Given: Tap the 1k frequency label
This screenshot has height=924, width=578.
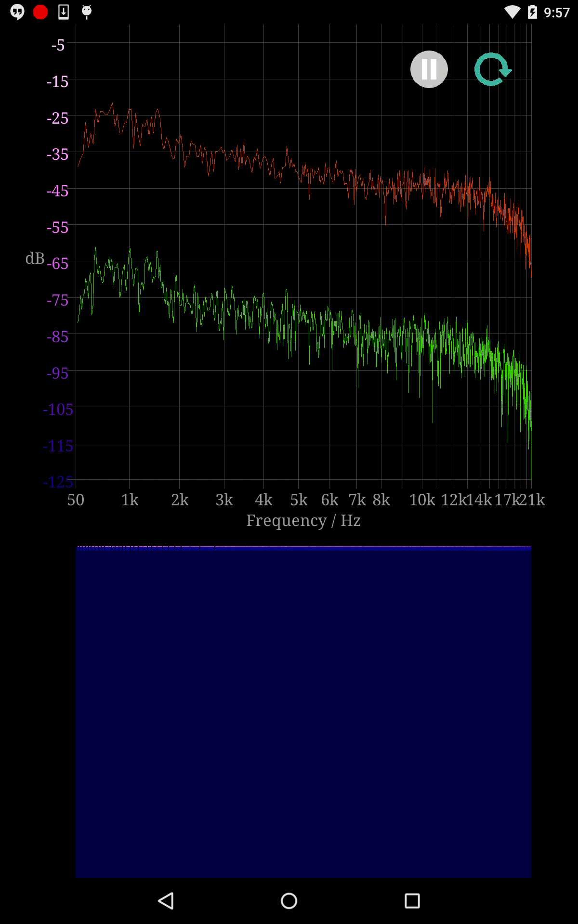Looking at the screenshot, I should pos(130,500).
